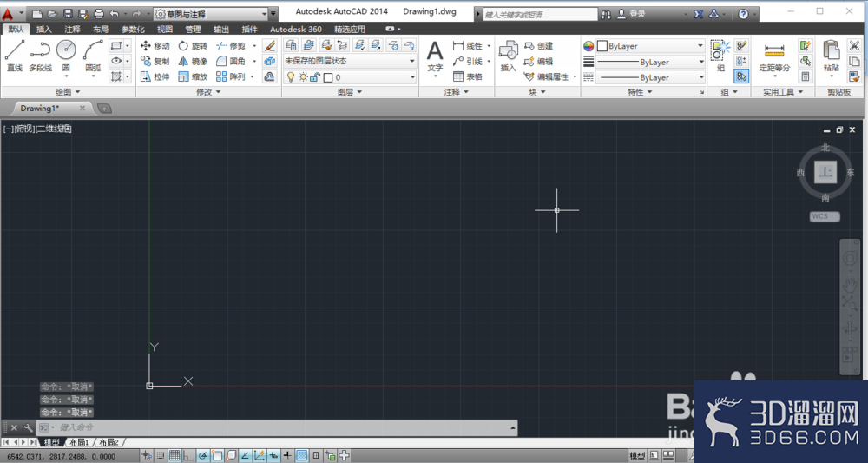Expand the Layers (图层) panel
Screen dimensions: 868x463
click(x=350, y=92)
